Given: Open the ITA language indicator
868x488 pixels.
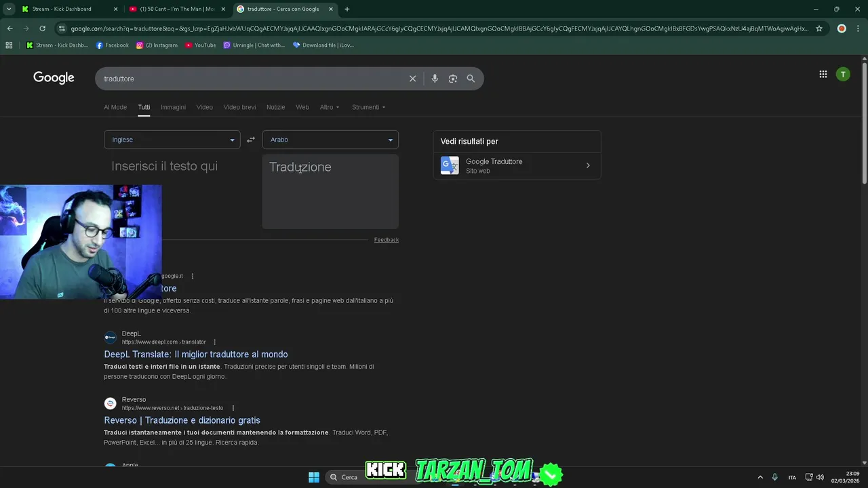Looking at the screenshot, I should click(792, 477).
